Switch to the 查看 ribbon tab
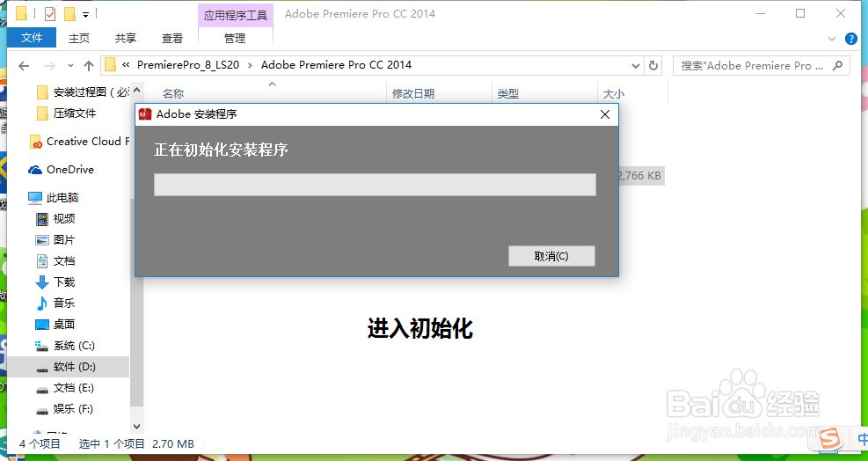The image size is (868, 461). 171,38
